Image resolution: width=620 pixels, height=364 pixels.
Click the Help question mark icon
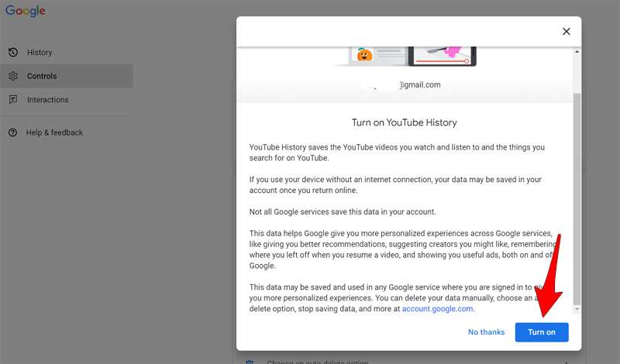click(x=13, y=132)
